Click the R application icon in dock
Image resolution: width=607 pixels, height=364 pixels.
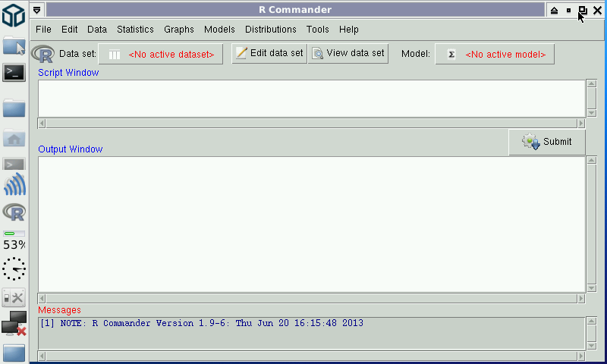pyautogui.click(x=14, y=212)
